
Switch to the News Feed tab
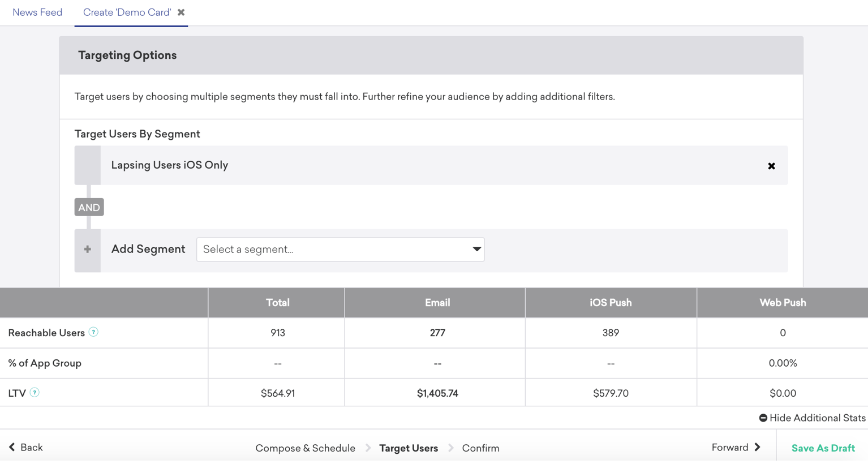(x=37, y=12)
